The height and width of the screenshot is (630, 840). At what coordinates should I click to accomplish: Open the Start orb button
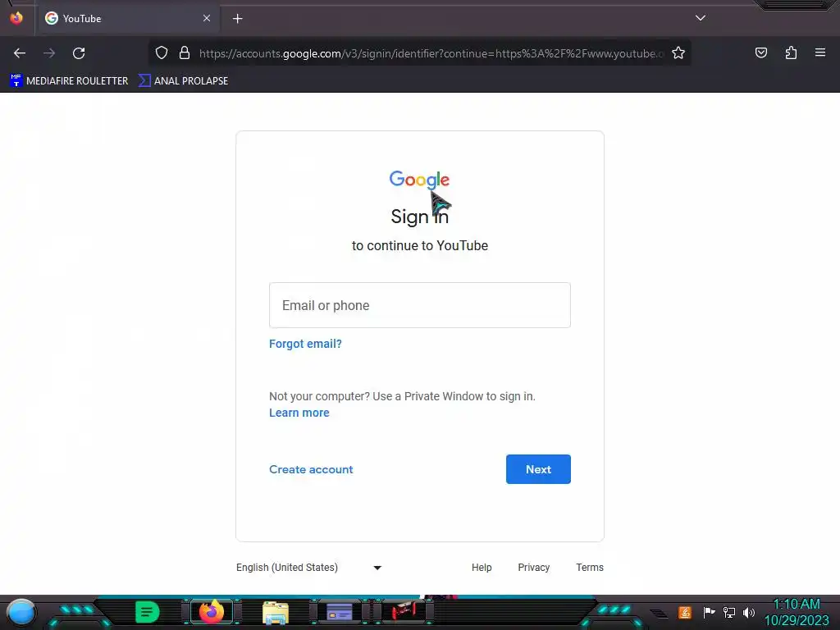coord(21,612)
